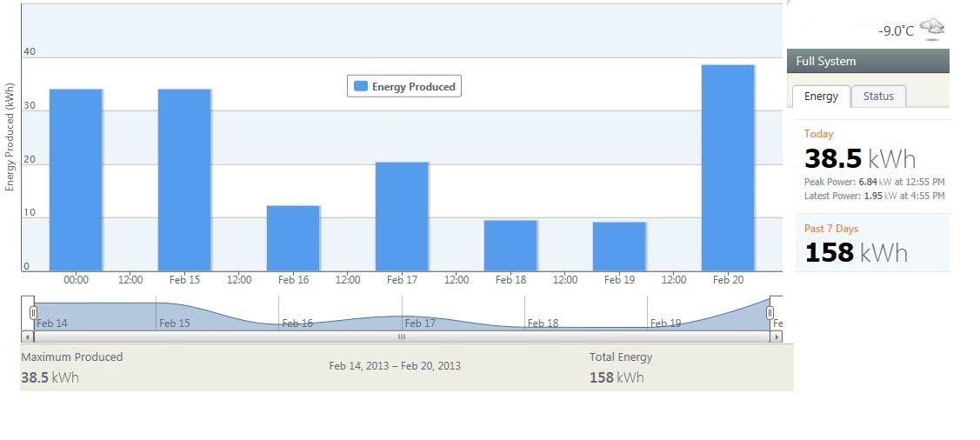
Task: Select the Feb 15 energy bar
Action: click(x=184, y=180)
